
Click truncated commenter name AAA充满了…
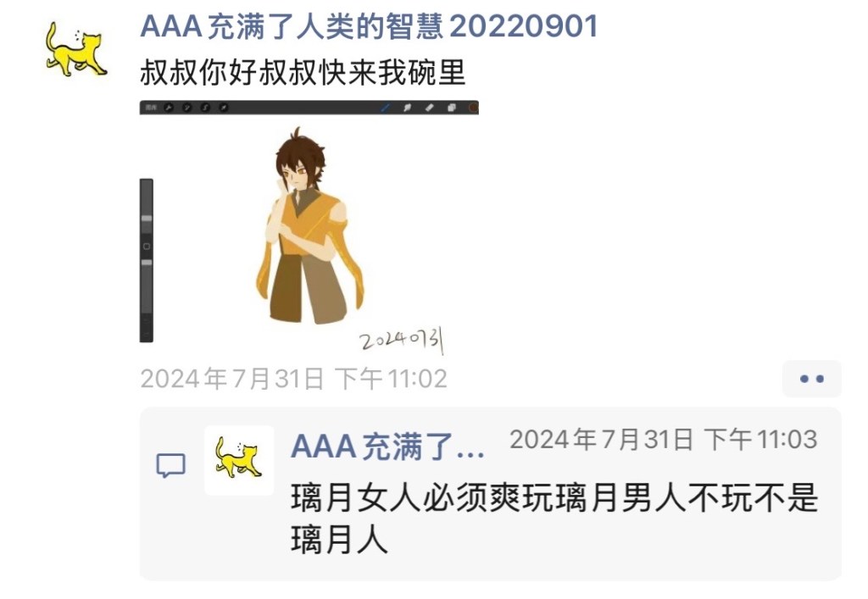point(388,446)
